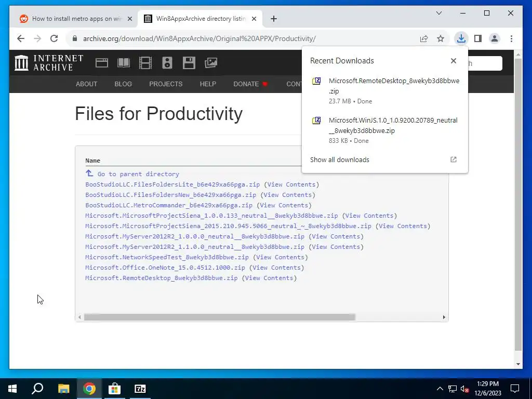Click the RemoteDesktop zip file icon in downloads
The width and height of the screenshot is (532, 399).
coord(316,81)
